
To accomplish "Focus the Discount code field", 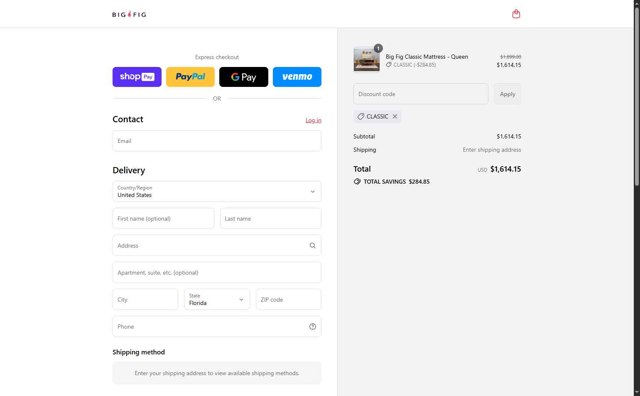I will [421, 94].
